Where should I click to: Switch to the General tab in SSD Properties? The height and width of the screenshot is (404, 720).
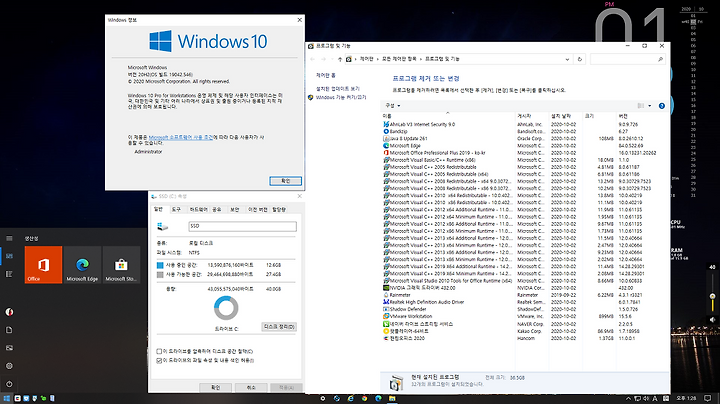point(158,209)
